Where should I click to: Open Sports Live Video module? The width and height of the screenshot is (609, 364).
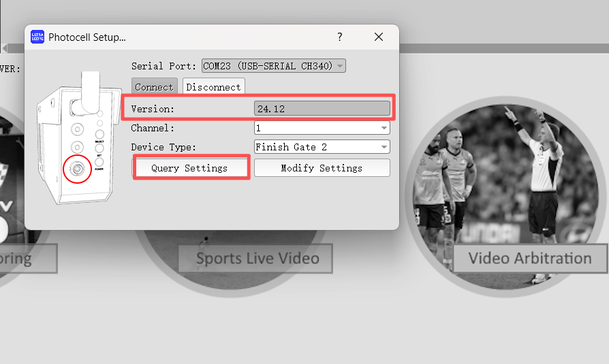[255, 259]
